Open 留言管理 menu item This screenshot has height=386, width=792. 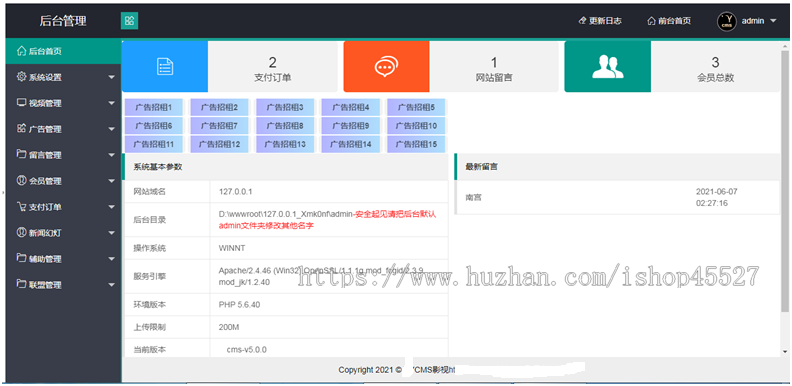tap(63, 155)
